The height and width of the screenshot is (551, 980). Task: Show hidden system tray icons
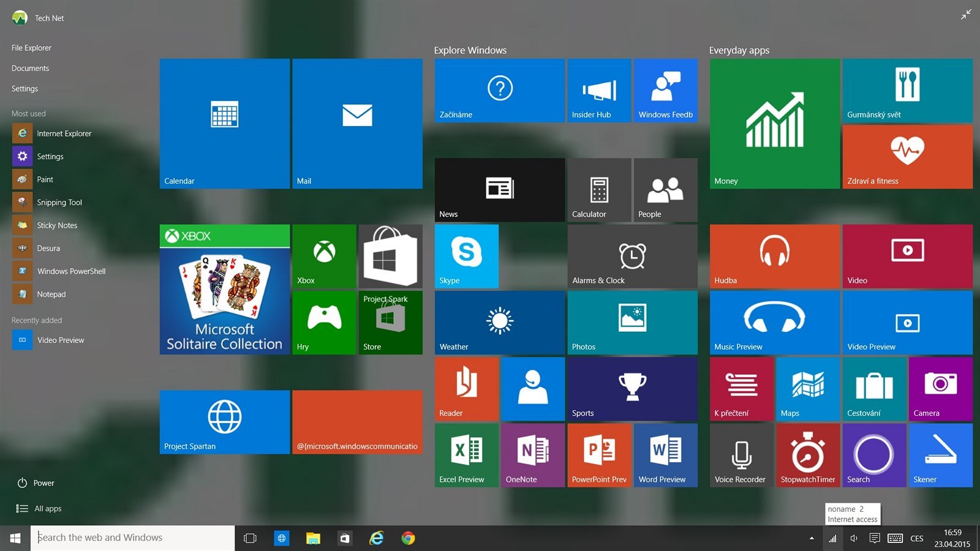tap(812, 538)
